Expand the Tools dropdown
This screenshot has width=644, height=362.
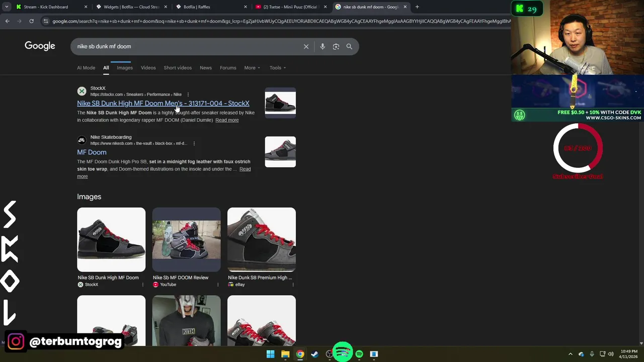277,68
